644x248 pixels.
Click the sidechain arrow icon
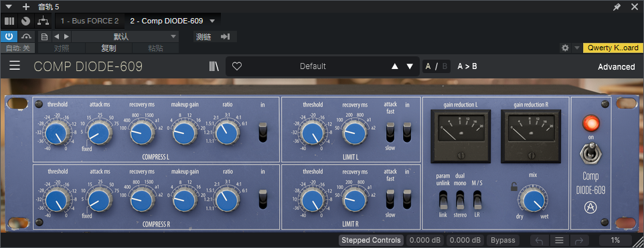pyautogui.click(x=225, y=37)
